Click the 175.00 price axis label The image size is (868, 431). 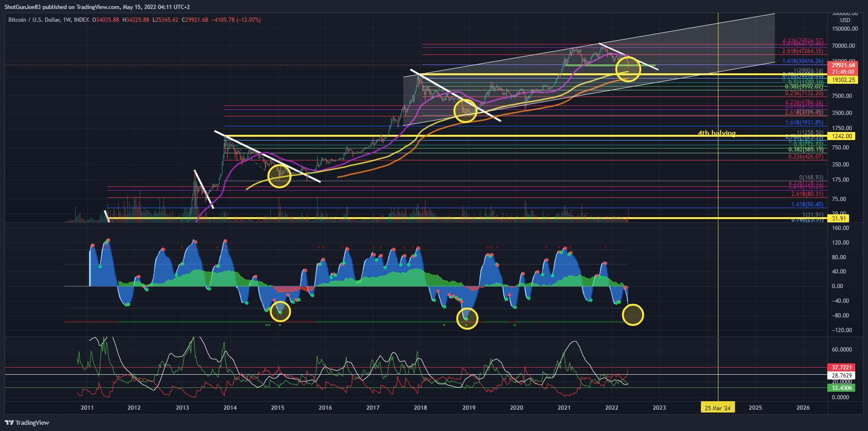[x=841, y=180]
